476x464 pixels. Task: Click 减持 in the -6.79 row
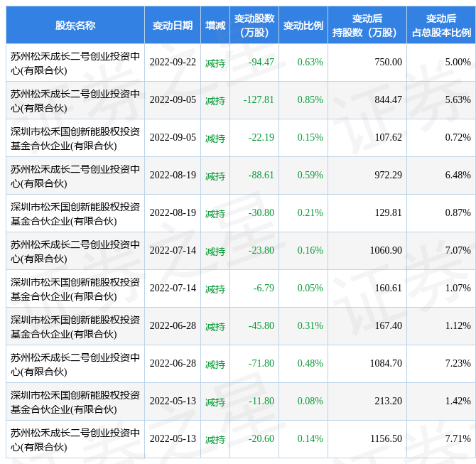215,289
